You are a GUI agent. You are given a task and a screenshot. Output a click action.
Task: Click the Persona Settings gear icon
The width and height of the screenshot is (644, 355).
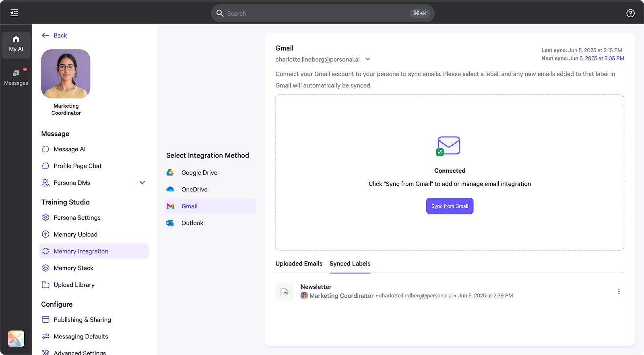tap(45, 218)
